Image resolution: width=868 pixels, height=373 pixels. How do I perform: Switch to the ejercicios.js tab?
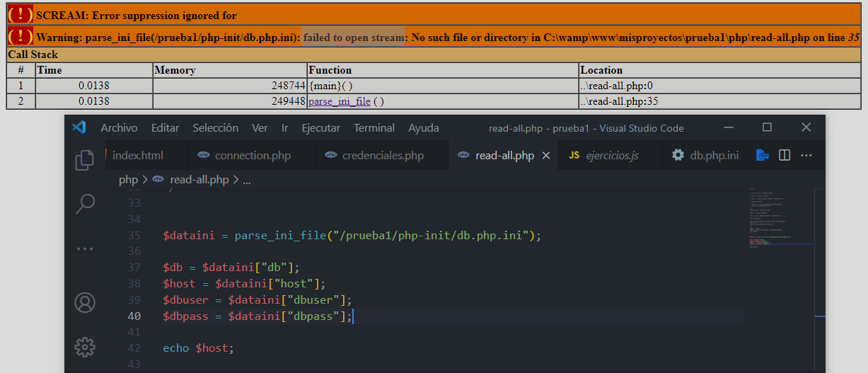point(611,156)
